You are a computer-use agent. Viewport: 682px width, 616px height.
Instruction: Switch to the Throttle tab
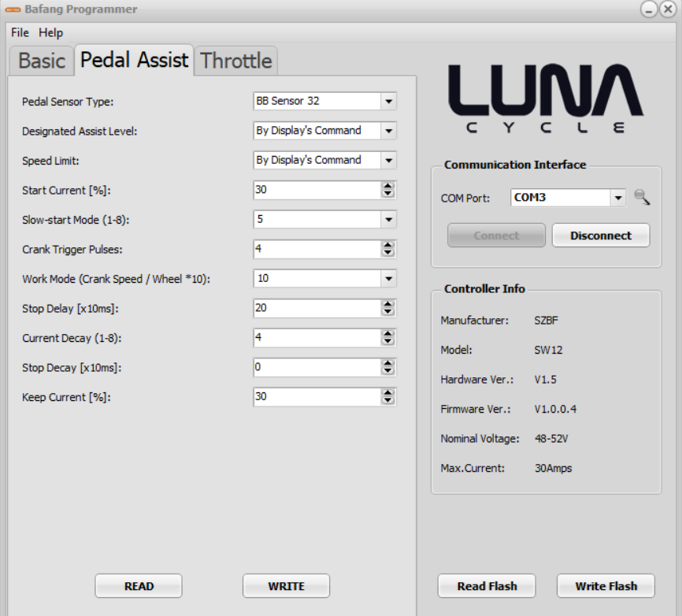[236, 61]
